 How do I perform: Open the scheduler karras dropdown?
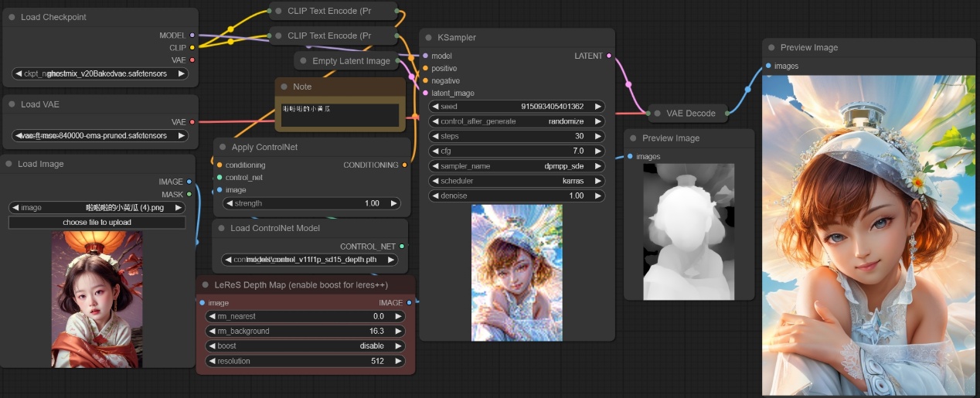click(x=517, y=181)
